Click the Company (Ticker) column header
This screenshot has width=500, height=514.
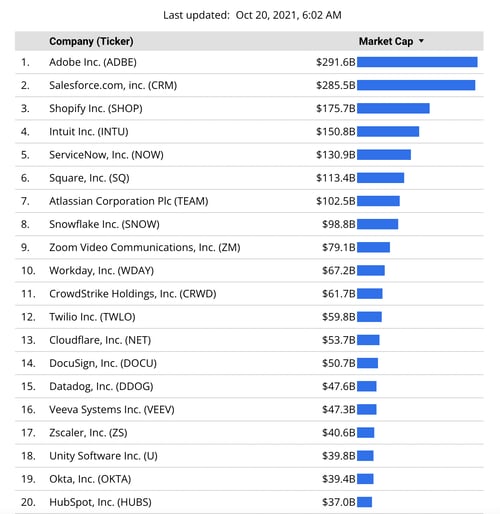pyautogui.click(x=91, y=41)
